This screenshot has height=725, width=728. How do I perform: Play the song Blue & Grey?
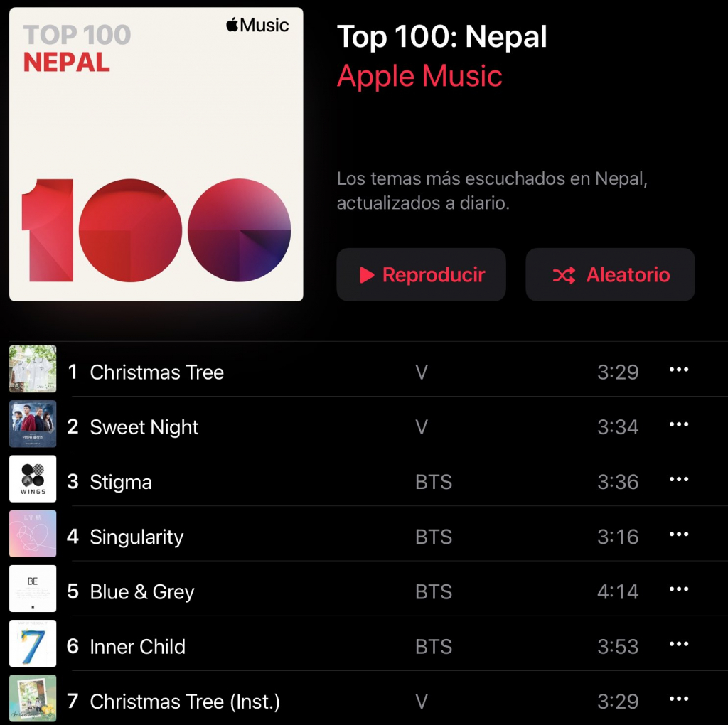point(142,592)
